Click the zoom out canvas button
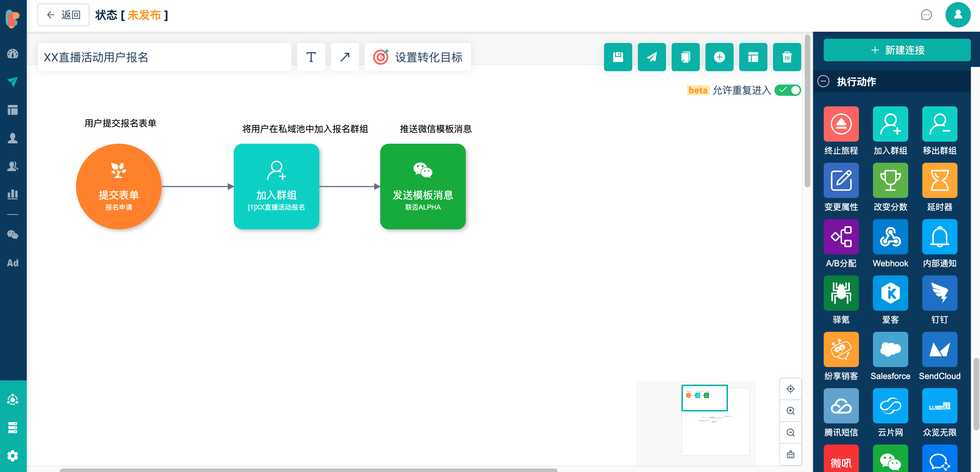Viewport: 980px width, 472px height. (790, 433)
